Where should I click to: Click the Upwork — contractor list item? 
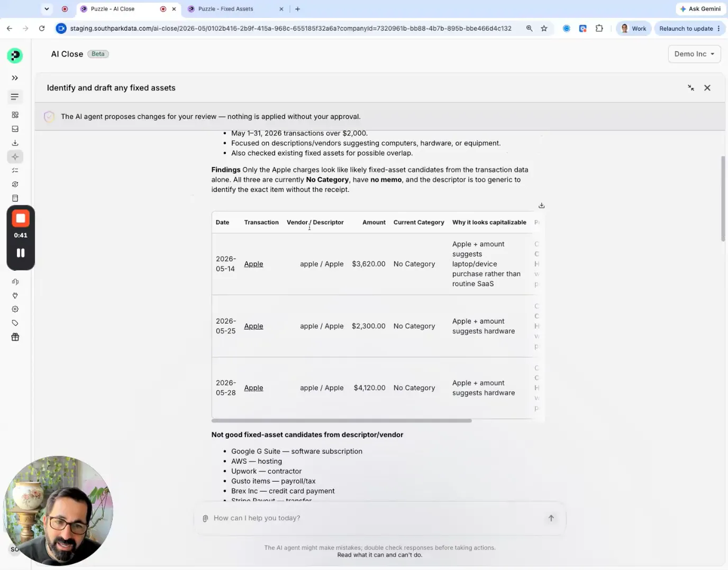[266, 471]
